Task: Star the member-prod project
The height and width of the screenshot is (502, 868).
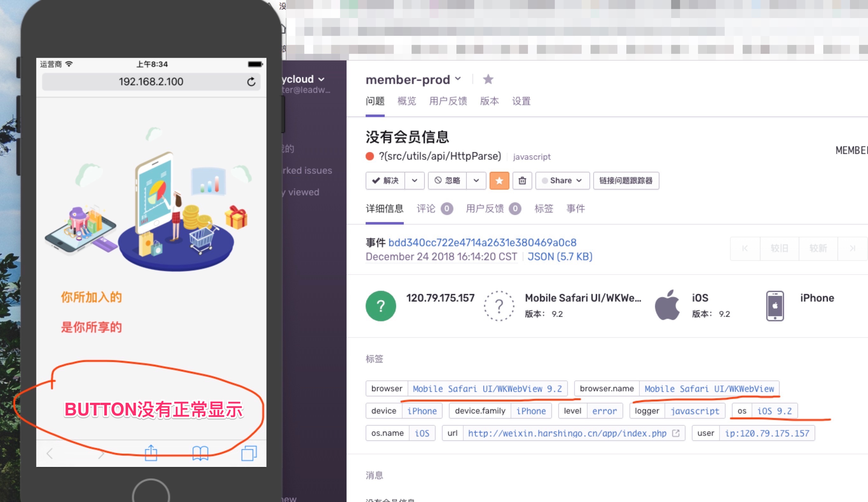Action: [x=488, y=79]
